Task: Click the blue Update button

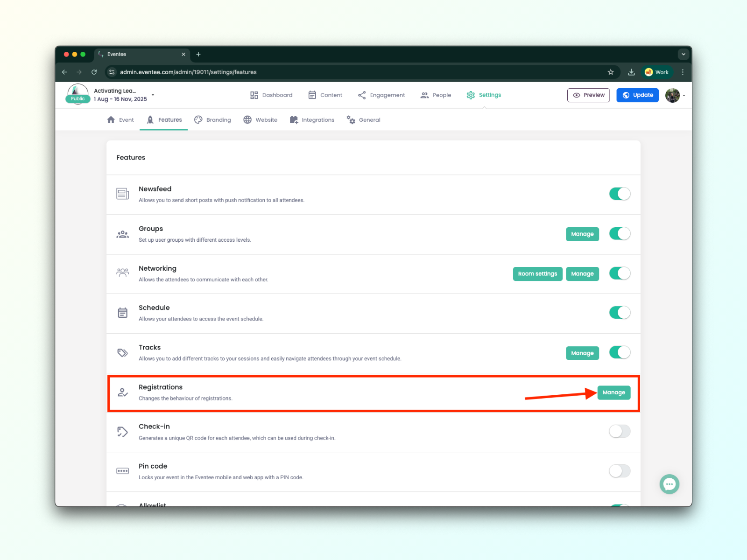Action: [638, 95]
